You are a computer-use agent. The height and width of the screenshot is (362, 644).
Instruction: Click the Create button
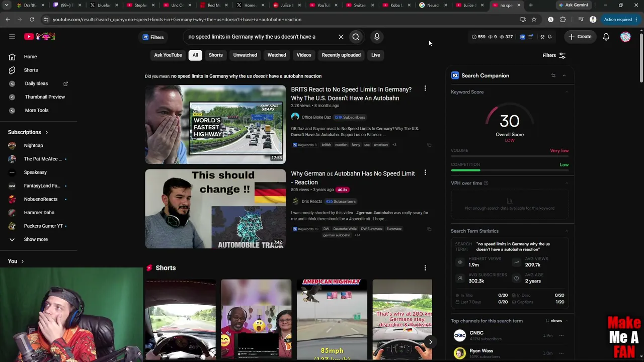(x=580, y=37)
